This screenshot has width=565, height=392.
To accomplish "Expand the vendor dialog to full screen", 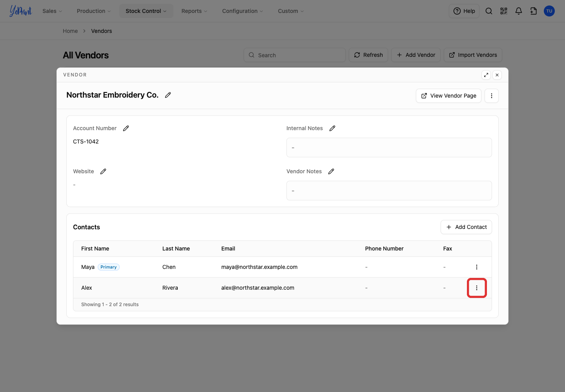I will tap(486, 75).
